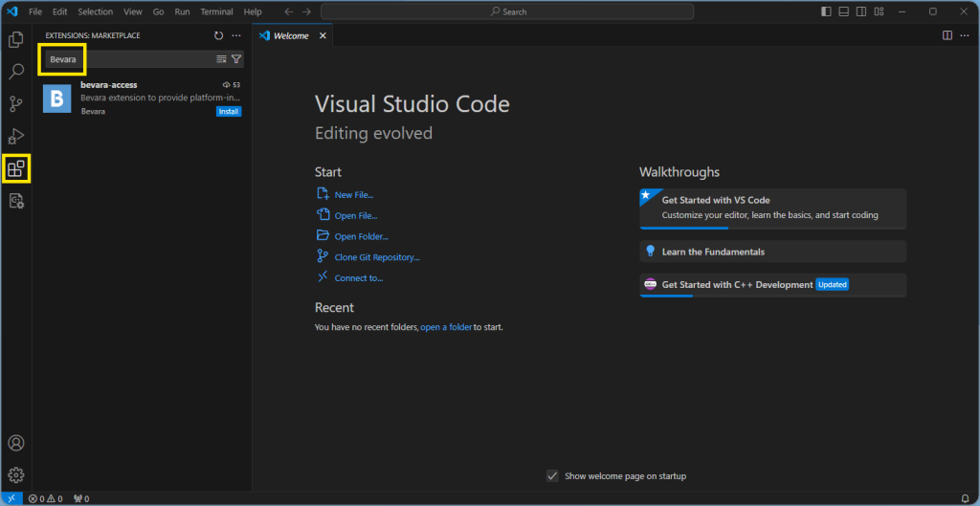Click Open File... link
Image resolution: width=980 pixels, height=506 pixels.
pos(356,216)
